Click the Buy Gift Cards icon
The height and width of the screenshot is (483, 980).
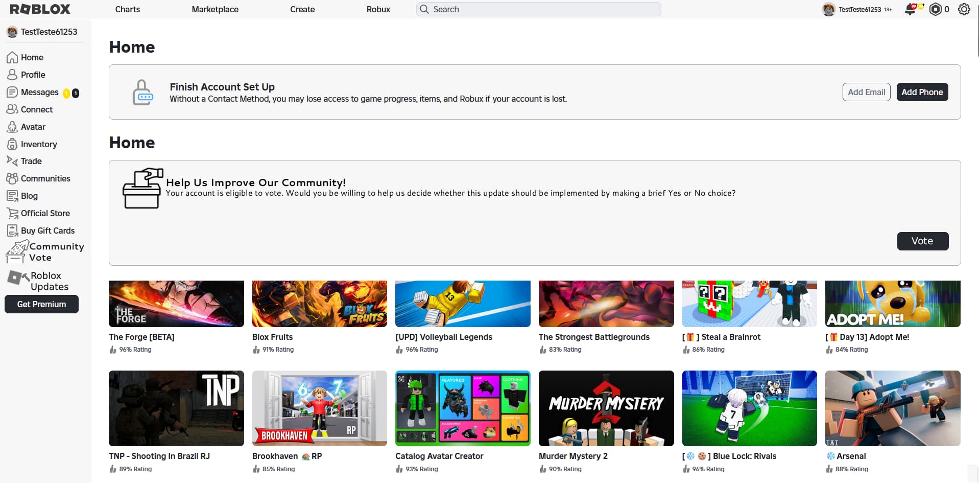coord(12,231)
